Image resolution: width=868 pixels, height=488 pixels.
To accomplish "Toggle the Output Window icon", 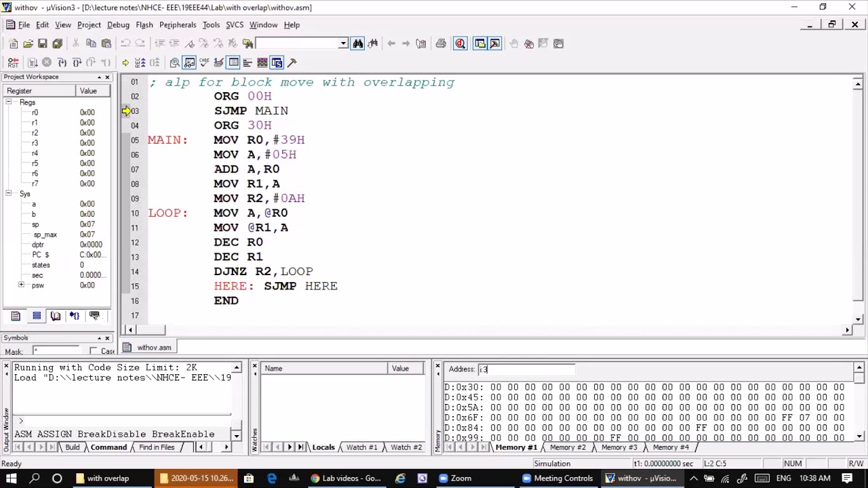I will point(495,43).
